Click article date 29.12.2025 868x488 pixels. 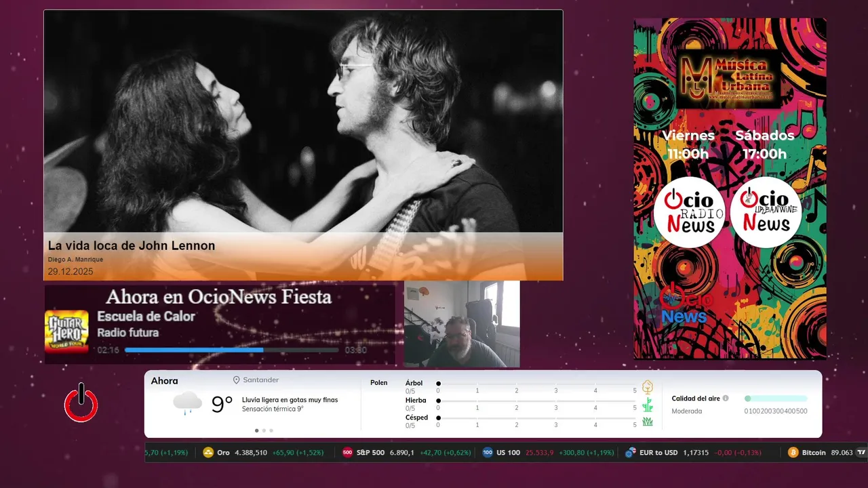71,272
